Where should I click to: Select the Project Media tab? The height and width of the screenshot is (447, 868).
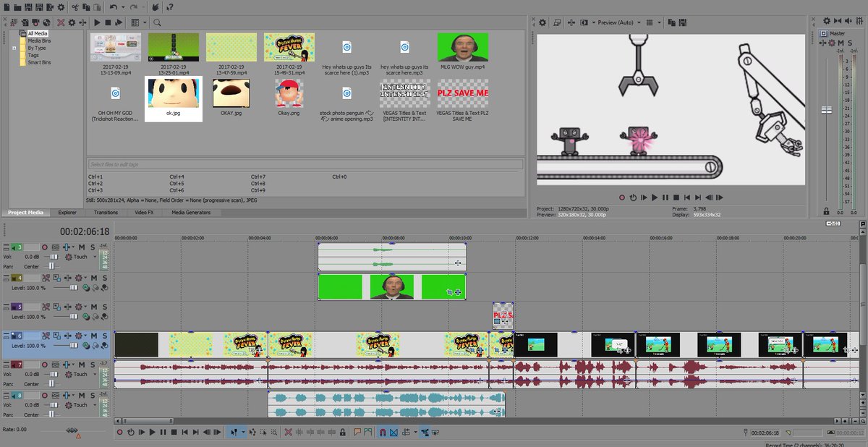25,213
